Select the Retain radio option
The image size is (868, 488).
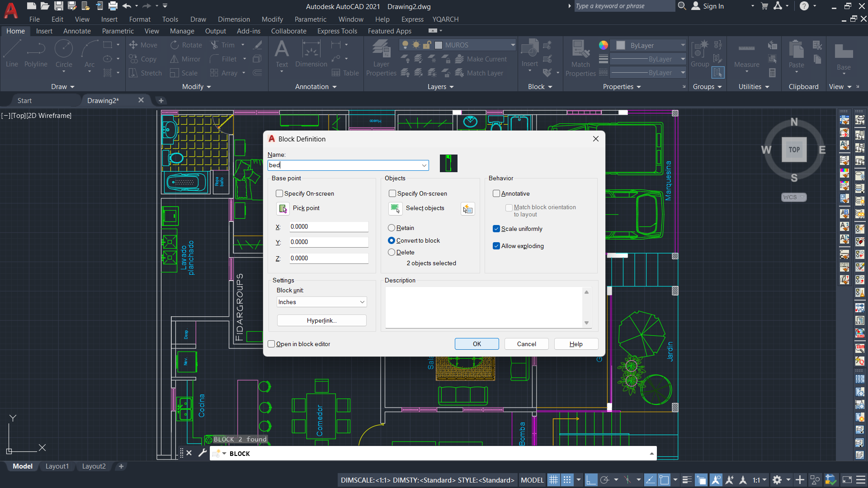coord(392,228)
